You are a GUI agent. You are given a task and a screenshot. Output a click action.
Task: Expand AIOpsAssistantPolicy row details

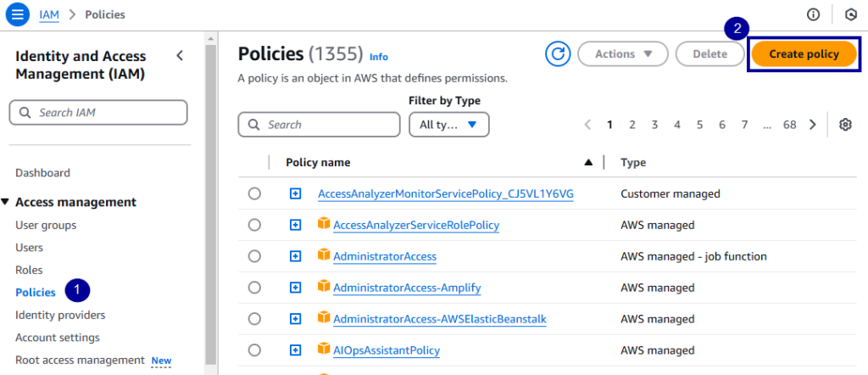pos(296,350)
